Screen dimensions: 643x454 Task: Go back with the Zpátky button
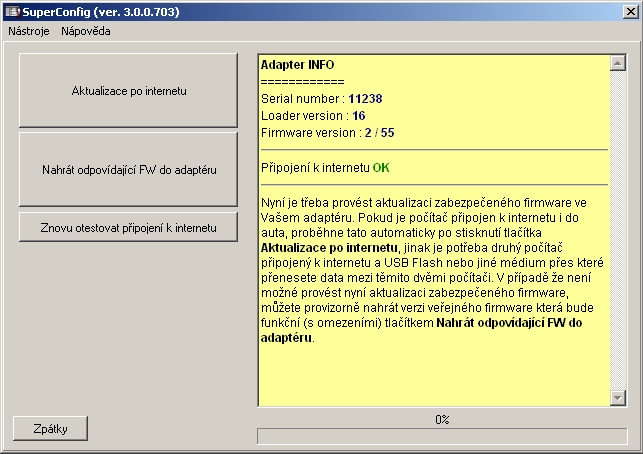tap(50, 429)
